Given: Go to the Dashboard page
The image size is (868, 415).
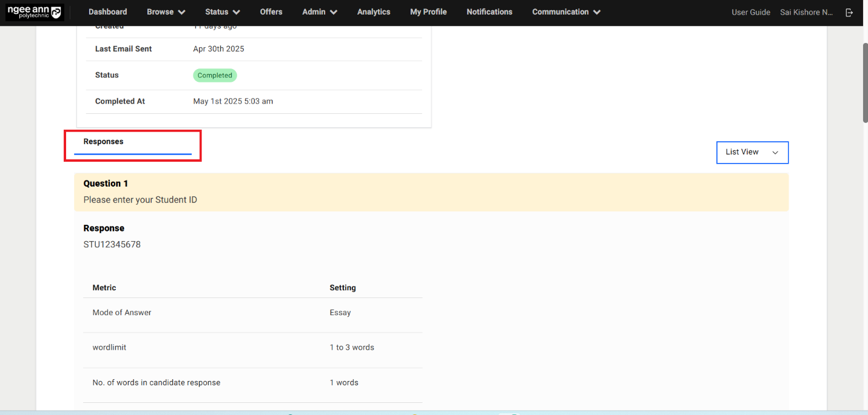Looking at the screenshot, I should tap(107, 12).
